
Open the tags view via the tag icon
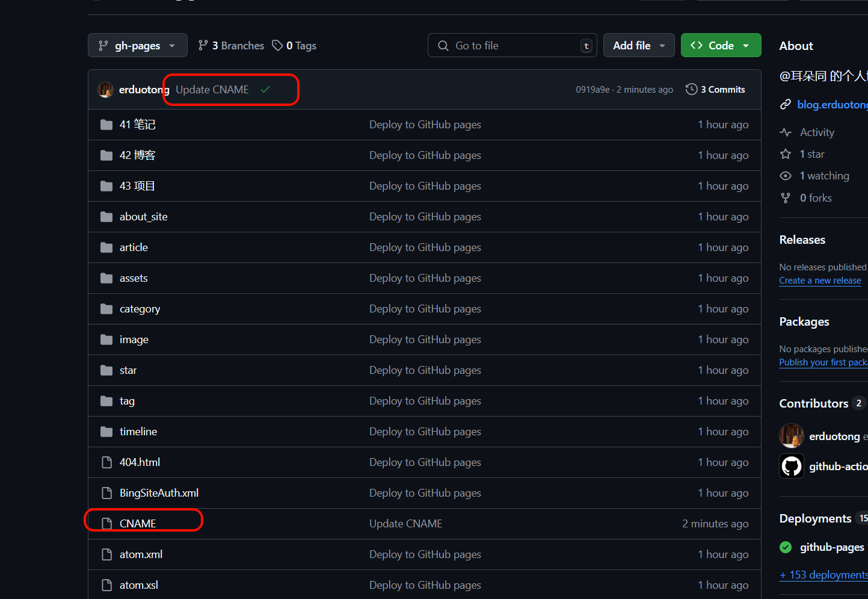[277, 45]
